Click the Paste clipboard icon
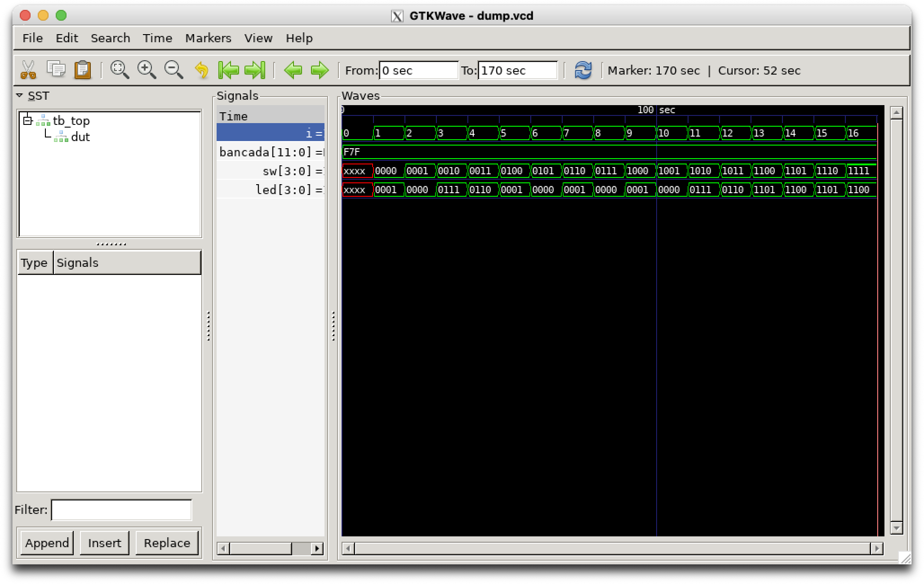 click(x=83, y=70)
